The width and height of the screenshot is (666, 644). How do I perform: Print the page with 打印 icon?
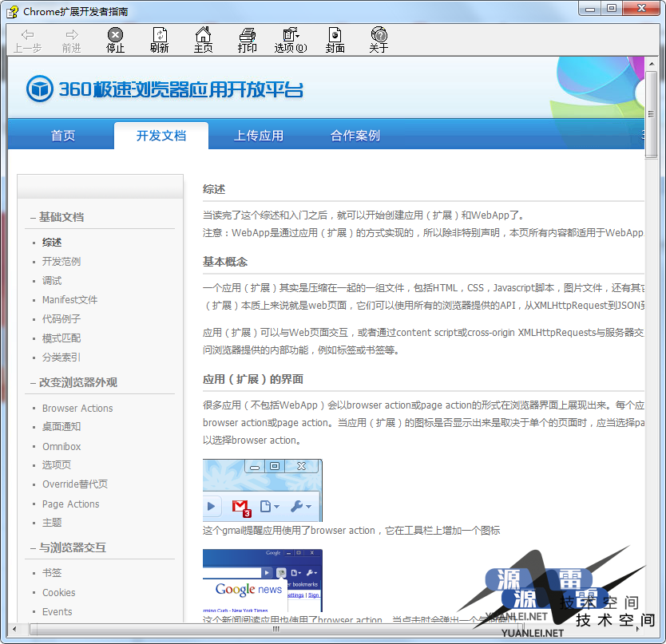[248, 34]
